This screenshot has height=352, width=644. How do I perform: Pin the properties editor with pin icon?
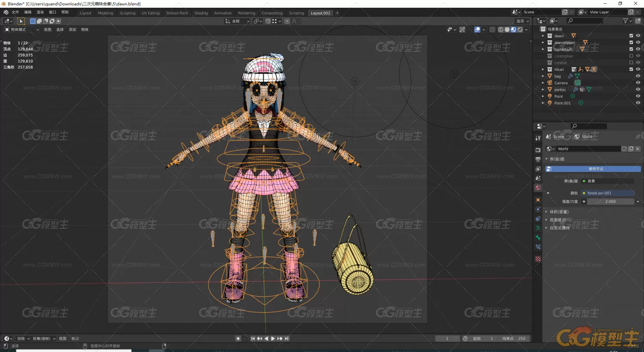coord(638,137)
